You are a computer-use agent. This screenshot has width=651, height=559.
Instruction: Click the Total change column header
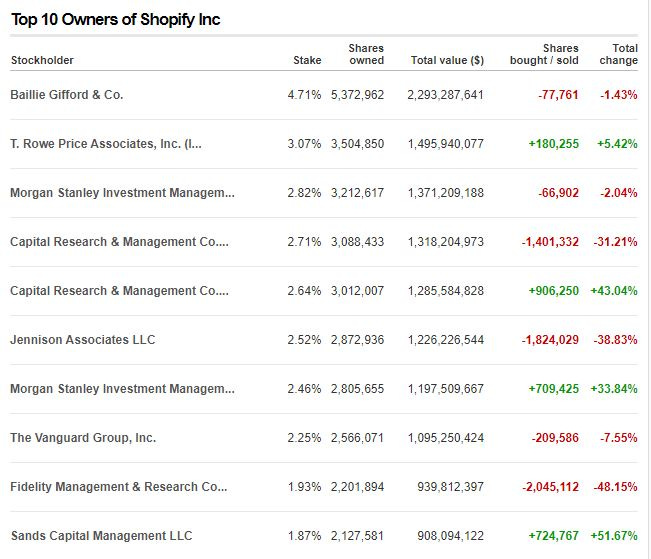[618, 54]
